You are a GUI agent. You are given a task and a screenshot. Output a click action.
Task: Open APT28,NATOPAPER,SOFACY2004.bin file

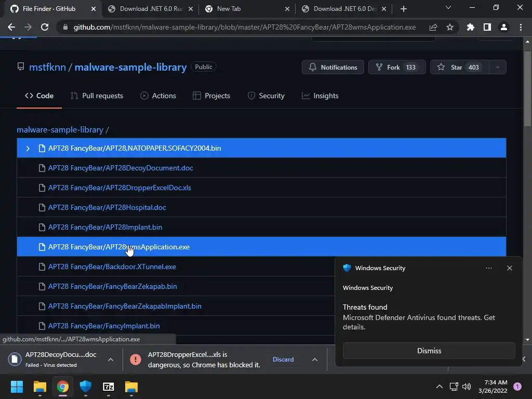coord(135,148)
